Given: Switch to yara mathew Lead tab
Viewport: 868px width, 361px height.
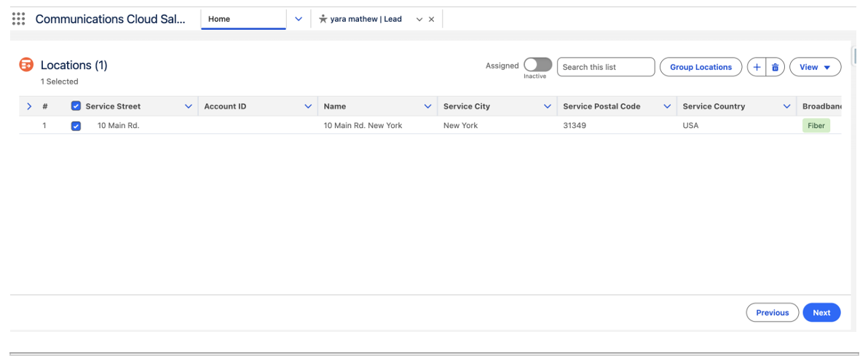Looking at the screenshot, I should (366, 19).
